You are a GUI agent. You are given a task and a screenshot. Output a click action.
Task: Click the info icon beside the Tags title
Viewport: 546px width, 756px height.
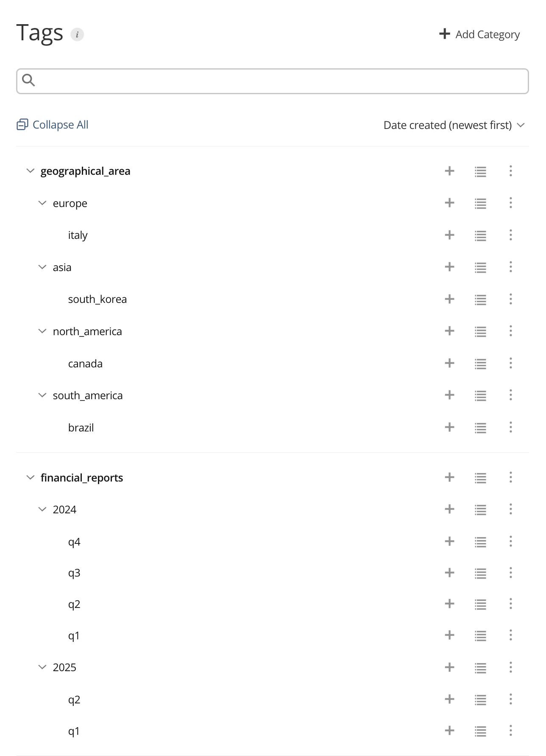pos(77,34)
